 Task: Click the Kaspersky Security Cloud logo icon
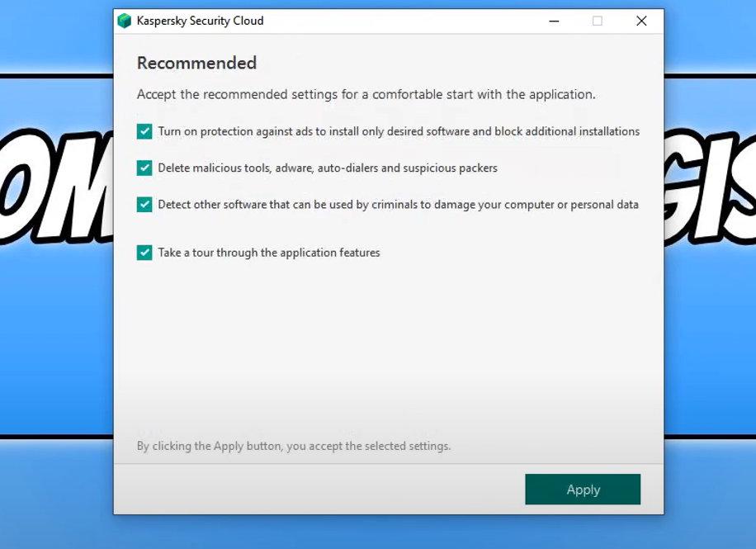tap(125, 21)
